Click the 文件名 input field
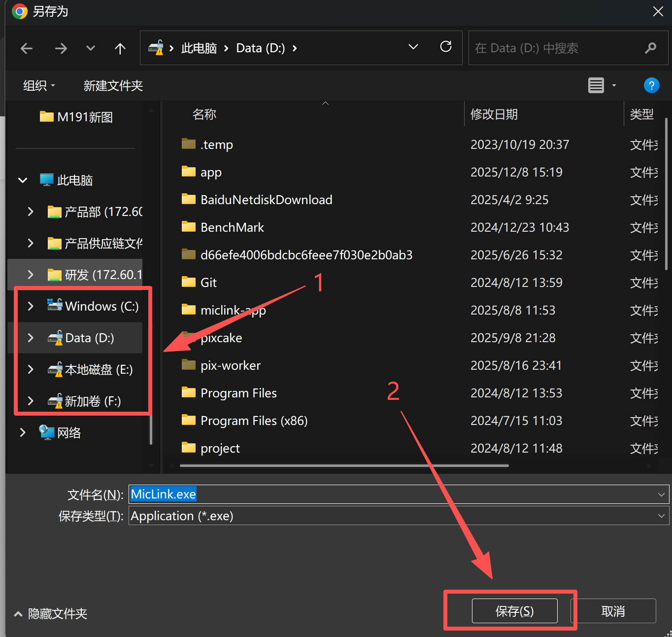Image resolution: width=672 pixels, height=637 pixels. [x=394, y=495]
